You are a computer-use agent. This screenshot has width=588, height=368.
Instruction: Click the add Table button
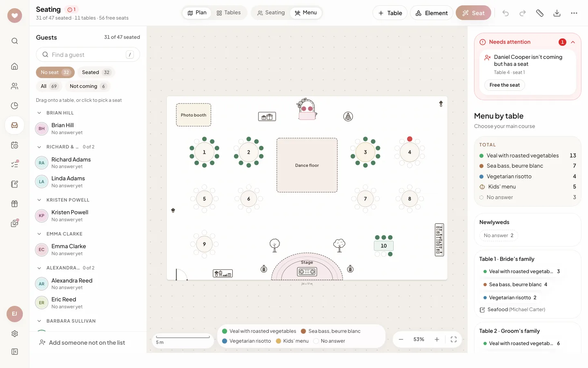[x=390, y=13]
